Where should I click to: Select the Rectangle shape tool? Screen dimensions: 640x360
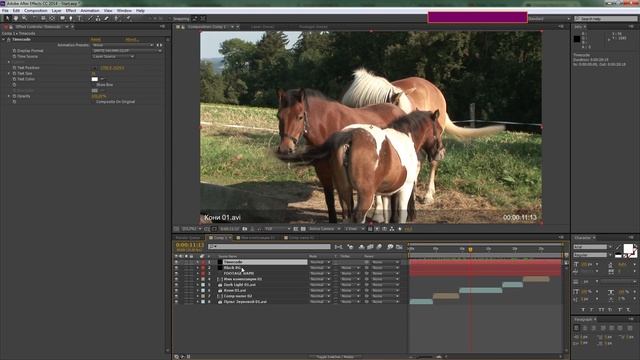pos(62,18)
